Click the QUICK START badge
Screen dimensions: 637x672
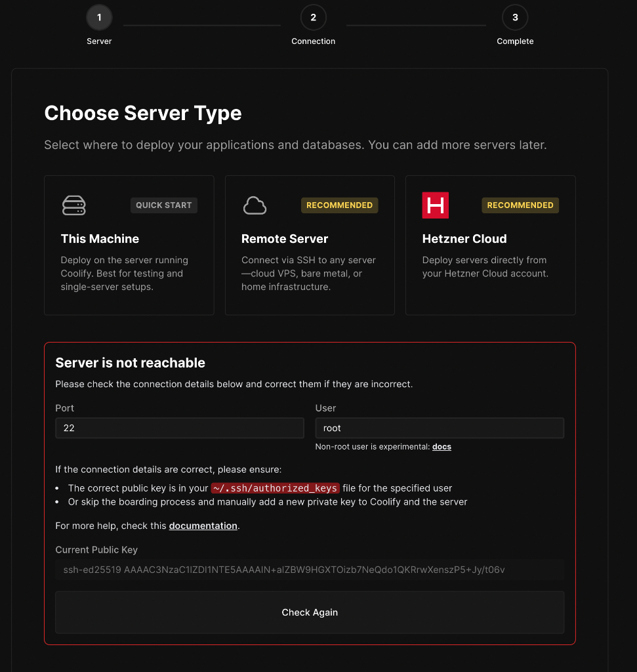163,205
